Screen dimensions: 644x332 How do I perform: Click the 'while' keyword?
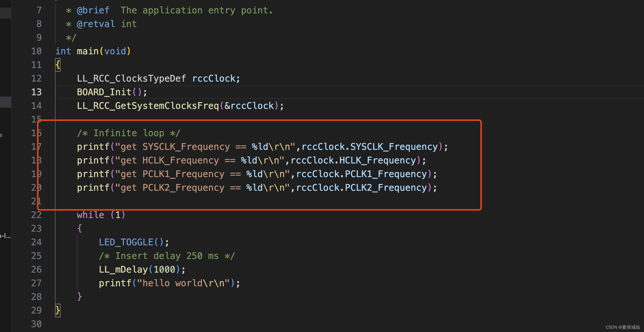tap(90, 215)
